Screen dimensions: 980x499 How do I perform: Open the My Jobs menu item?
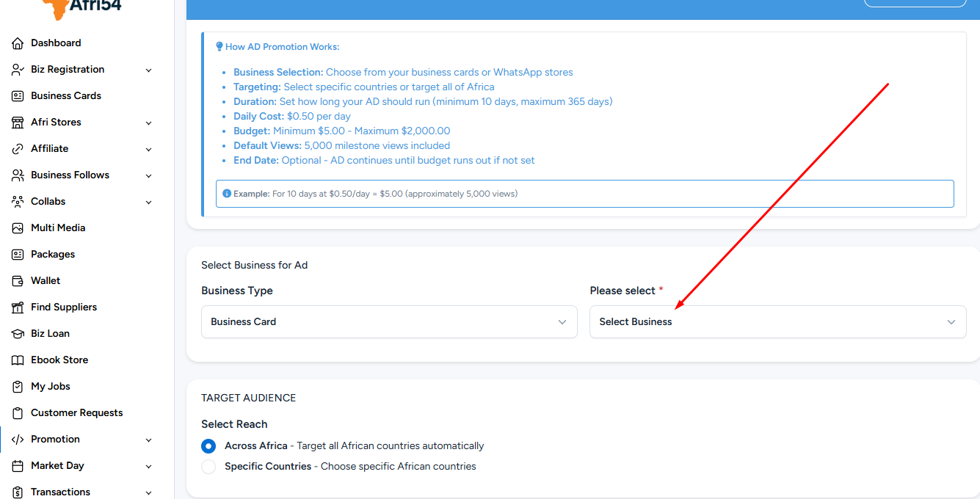coord(51,387)
